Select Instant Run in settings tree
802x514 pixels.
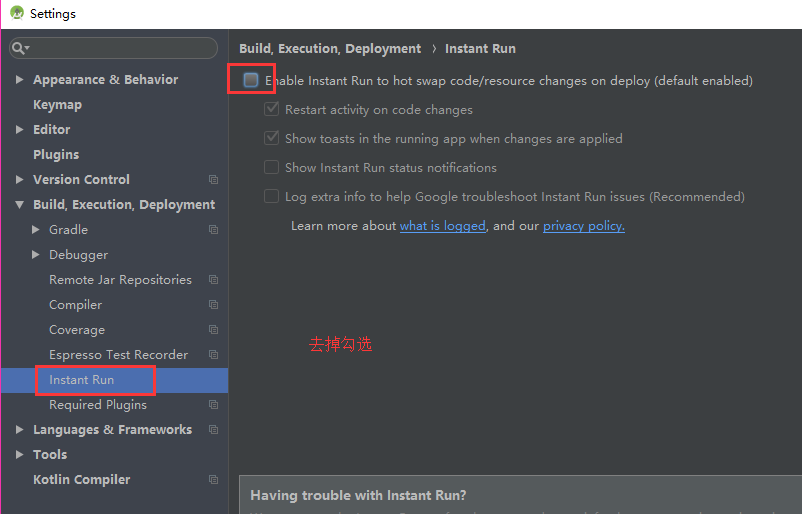click(x=81, y=380)
